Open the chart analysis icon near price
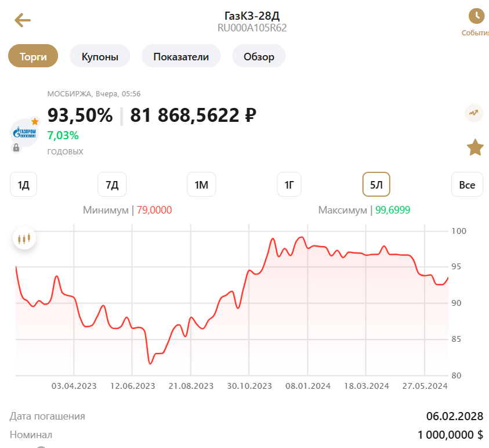Viewport: 489px width, 448px height. point(474,113)
